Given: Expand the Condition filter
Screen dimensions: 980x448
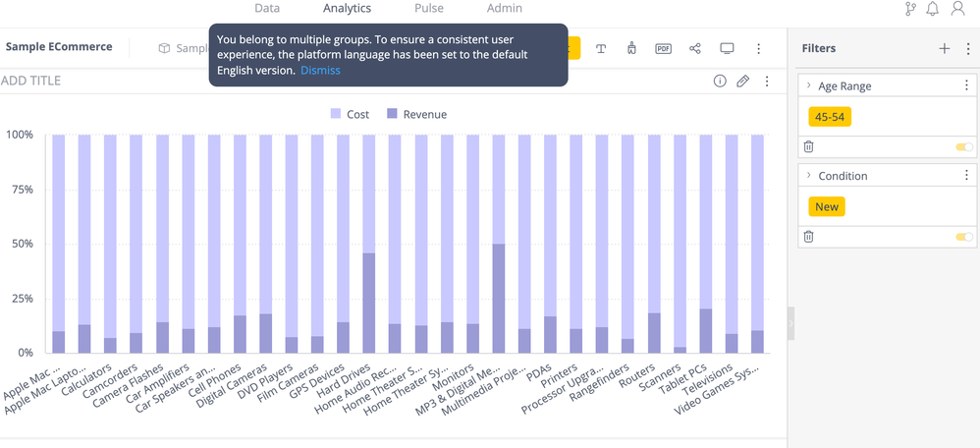Looking at the screenshot, I should pos(809,175).
